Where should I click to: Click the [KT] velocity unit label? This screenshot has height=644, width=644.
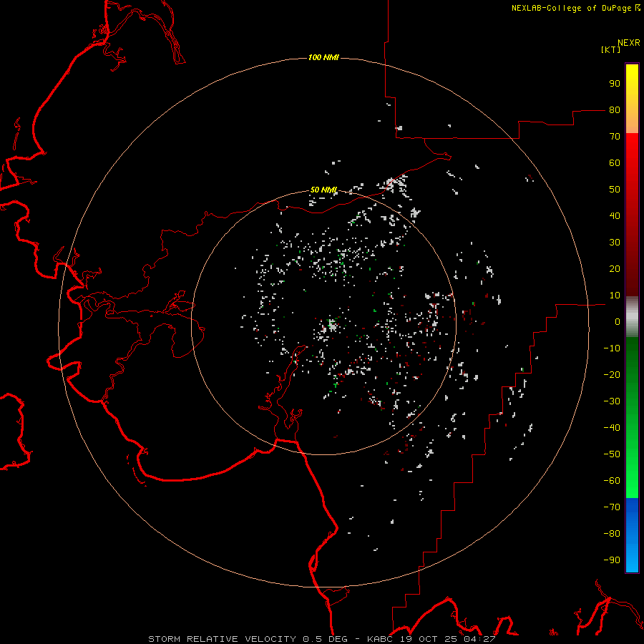click(610, 49)
